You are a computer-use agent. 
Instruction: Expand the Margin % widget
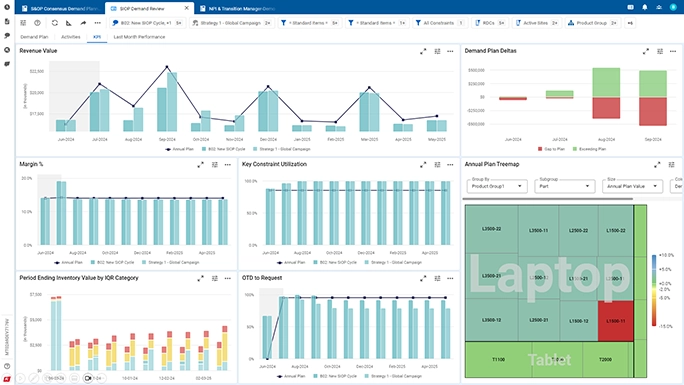[x=200, y=165]
